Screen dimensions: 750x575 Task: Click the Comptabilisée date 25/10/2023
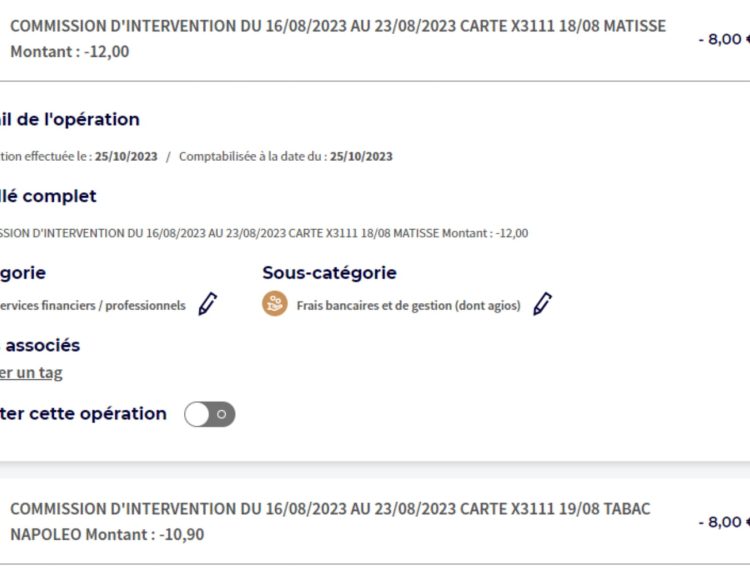(361, 156)
